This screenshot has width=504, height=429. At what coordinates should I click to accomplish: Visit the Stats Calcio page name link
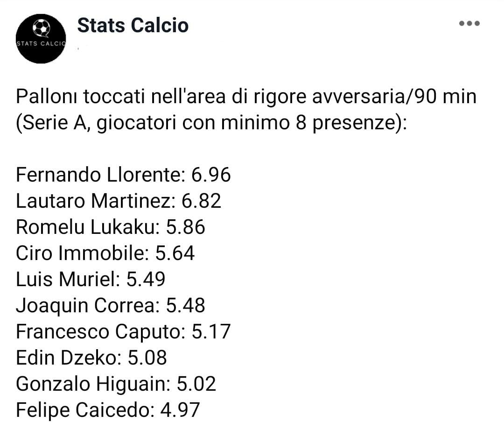tap(133, 25)
